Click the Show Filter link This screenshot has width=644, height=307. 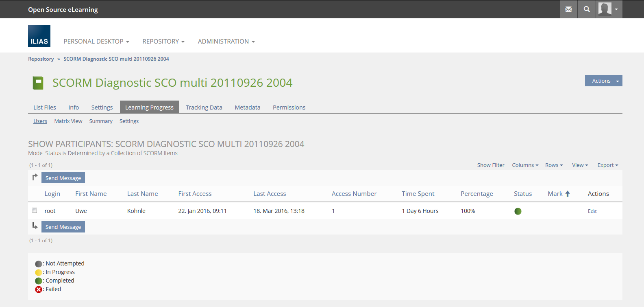coord(490,165)
